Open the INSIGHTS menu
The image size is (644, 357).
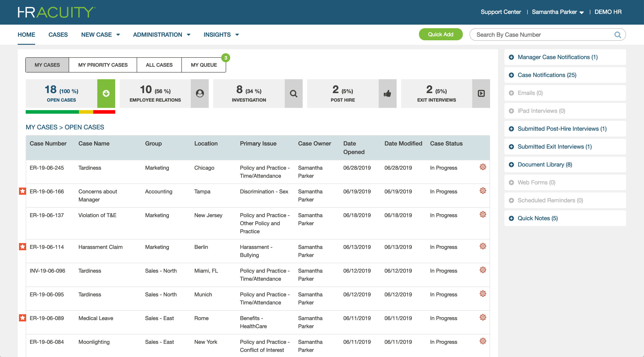pos(221,34)
